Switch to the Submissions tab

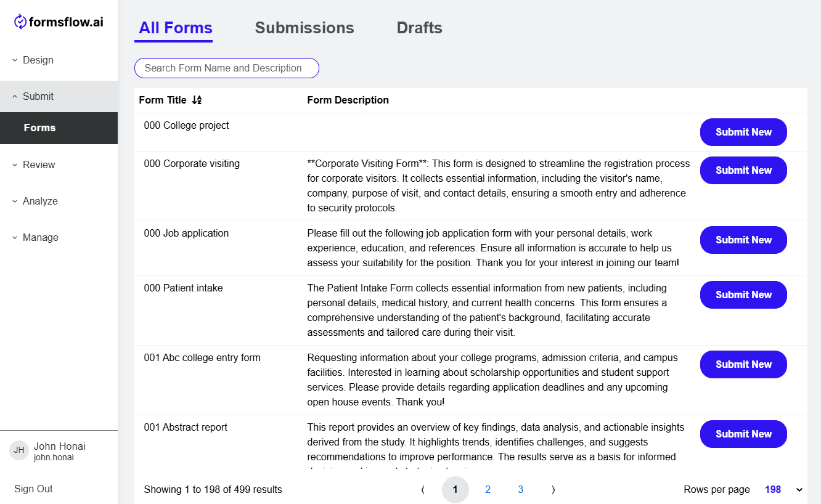coord(304,28)
